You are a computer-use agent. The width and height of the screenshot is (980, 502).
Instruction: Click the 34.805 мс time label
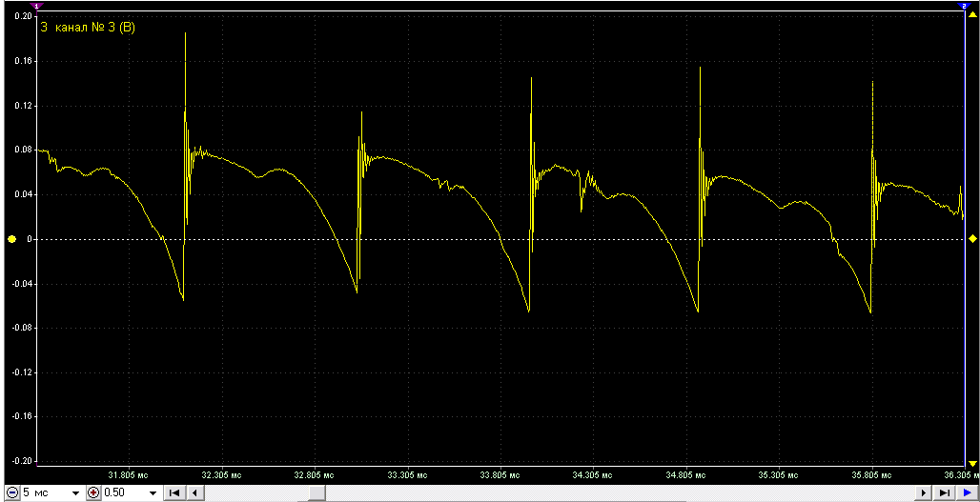(686, 475)
